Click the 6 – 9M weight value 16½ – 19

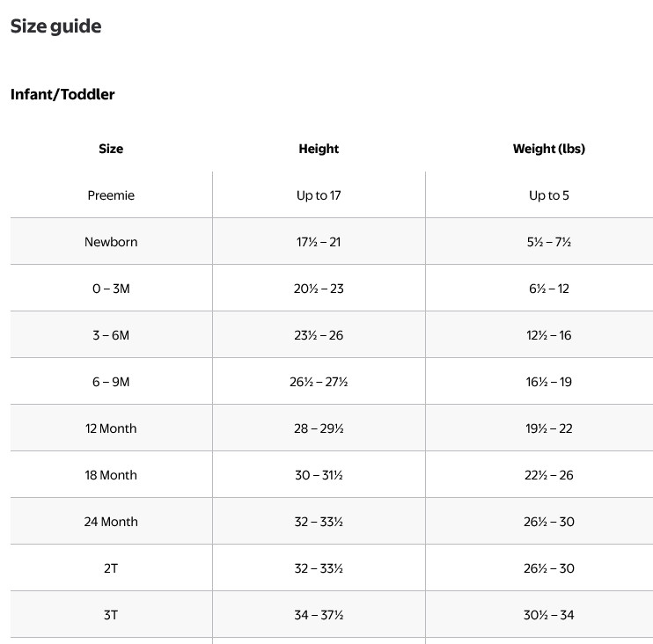[548, 382]
